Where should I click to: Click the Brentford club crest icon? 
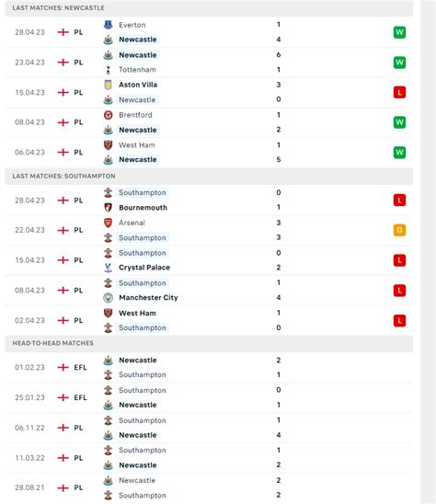[108, 115]
